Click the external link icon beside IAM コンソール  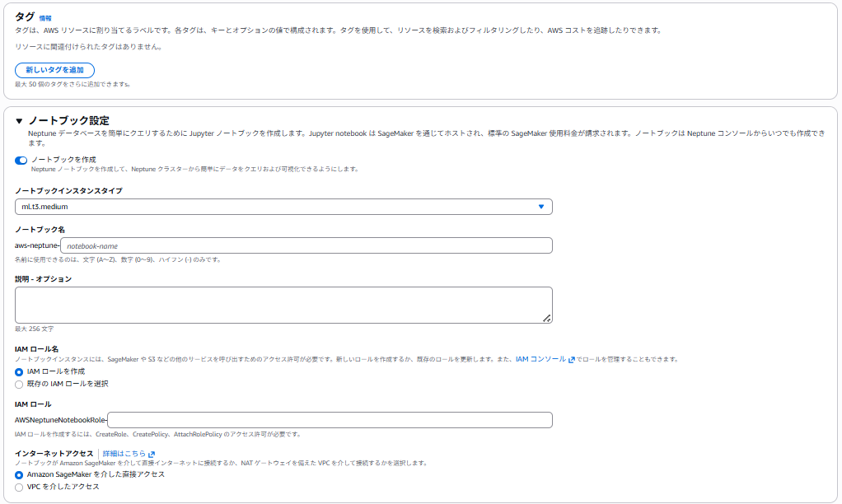[x=572, y=360]
